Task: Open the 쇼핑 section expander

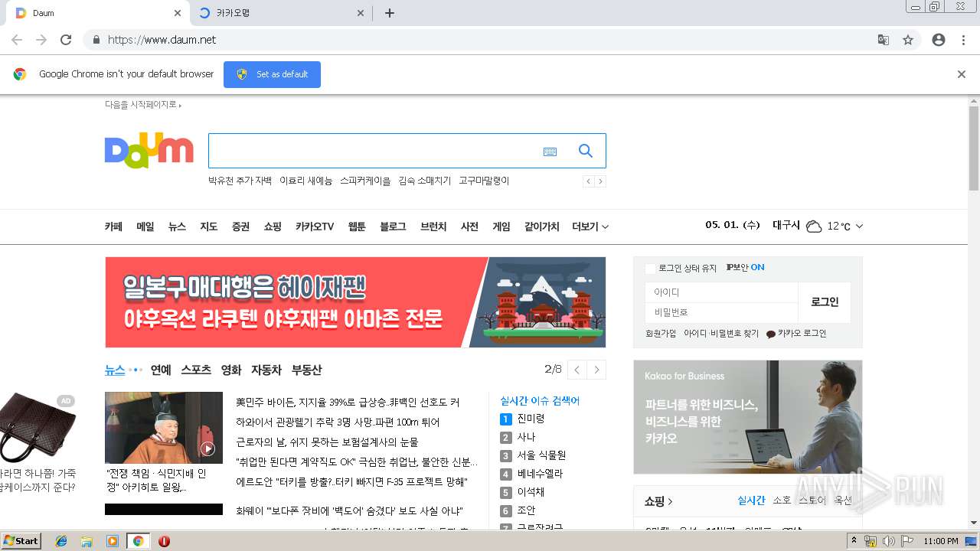Action: point(658,501)
